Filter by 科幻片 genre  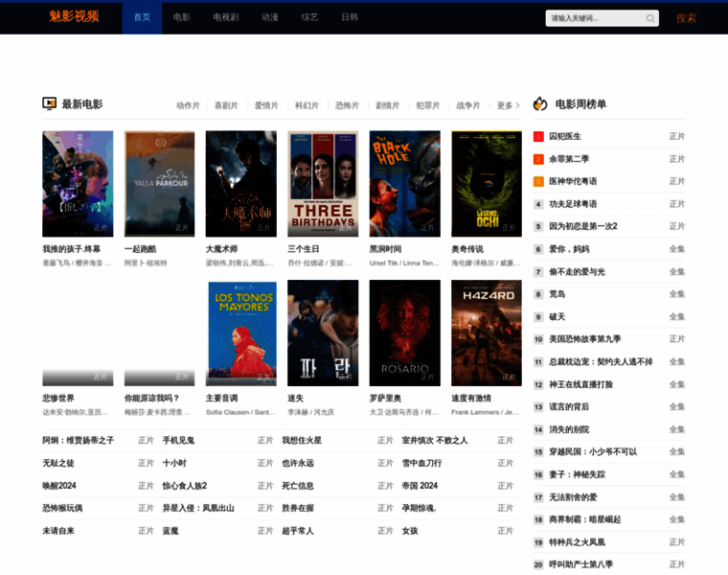307,105
